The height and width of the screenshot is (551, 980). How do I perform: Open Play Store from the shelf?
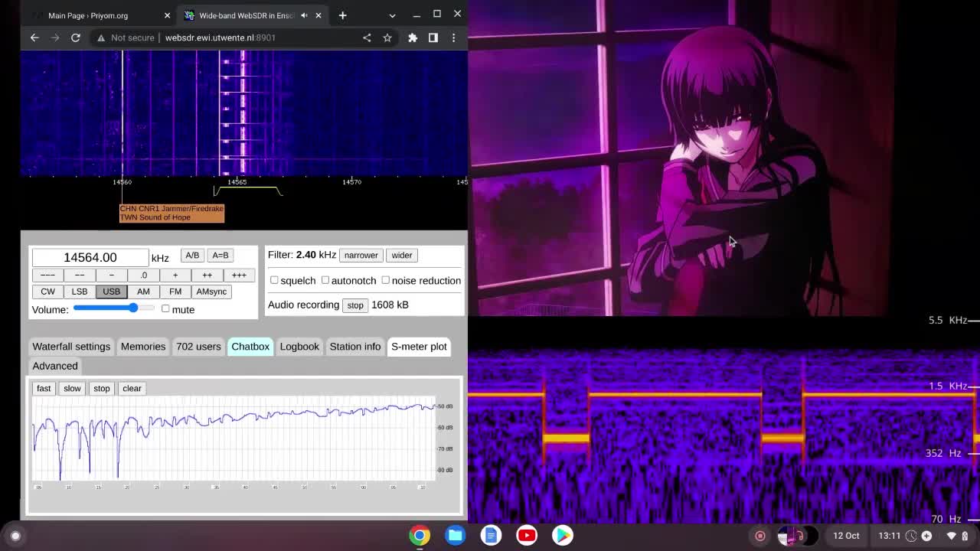click(563, 536)
